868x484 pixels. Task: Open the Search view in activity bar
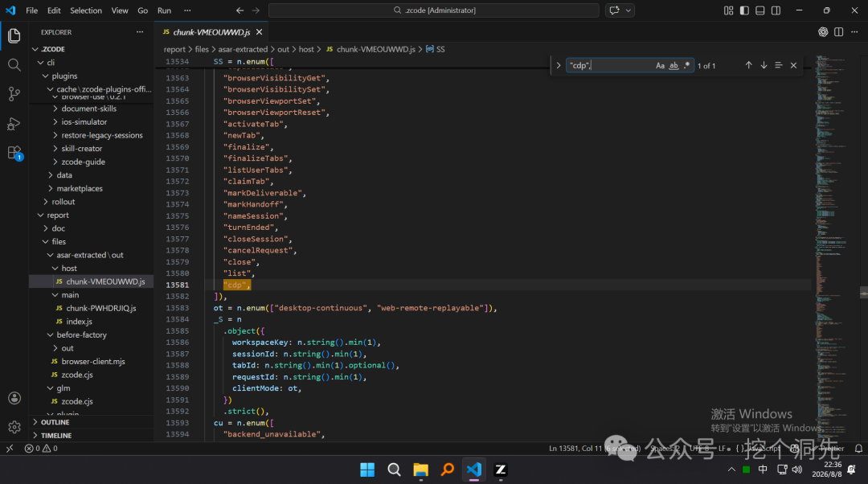tap(14, 65)
